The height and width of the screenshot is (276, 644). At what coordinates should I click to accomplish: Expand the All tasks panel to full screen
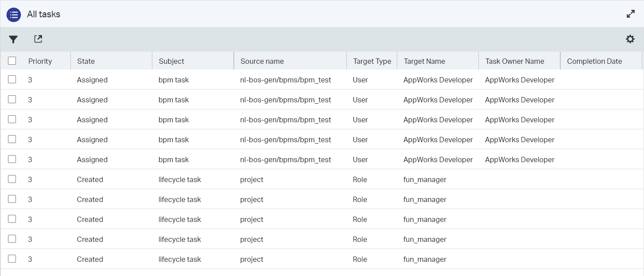point(631,14)
